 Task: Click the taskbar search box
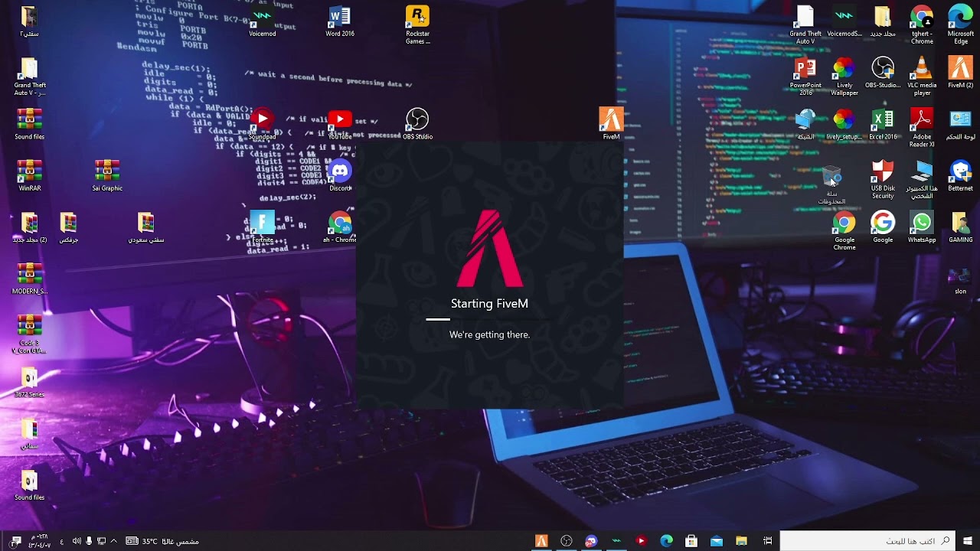[x=868, y=541]
